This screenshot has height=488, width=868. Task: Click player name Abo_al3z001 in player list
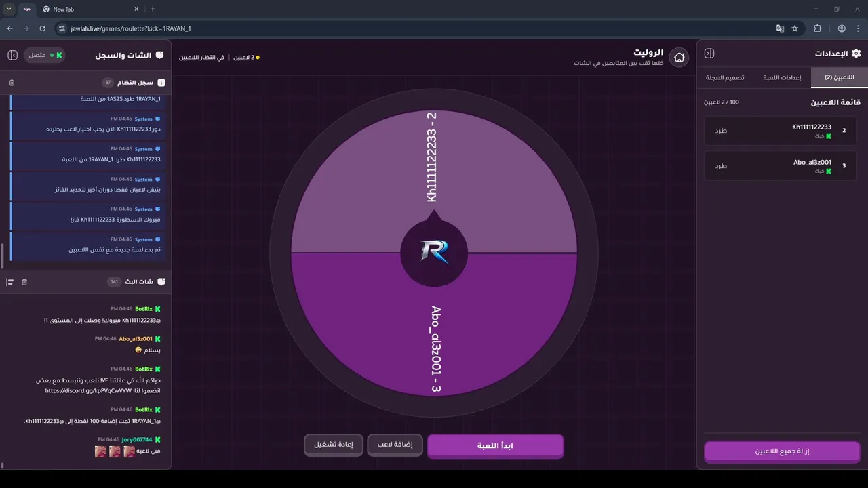(812, 163)
